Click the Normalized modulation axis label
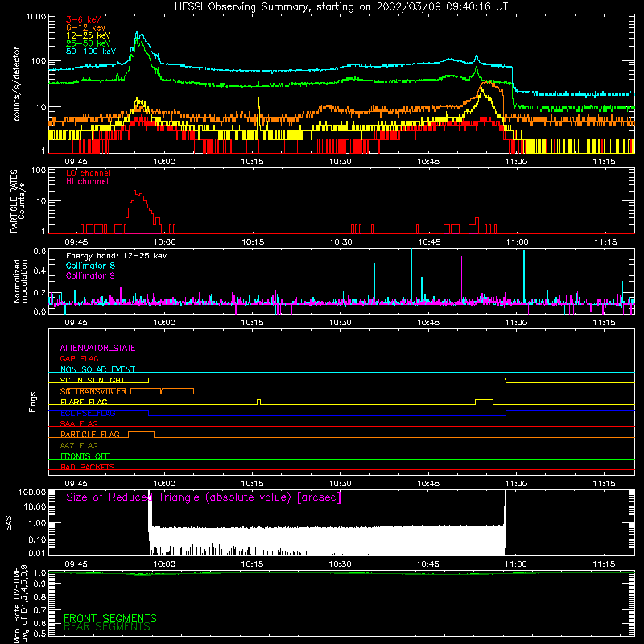Image resolution: width=644 pixels, height=644 pixels. coord(20,281)
